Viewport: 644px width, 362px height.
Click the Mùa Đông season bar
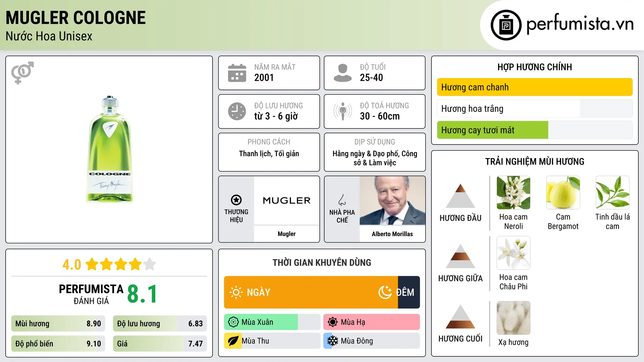coord(372,341)
